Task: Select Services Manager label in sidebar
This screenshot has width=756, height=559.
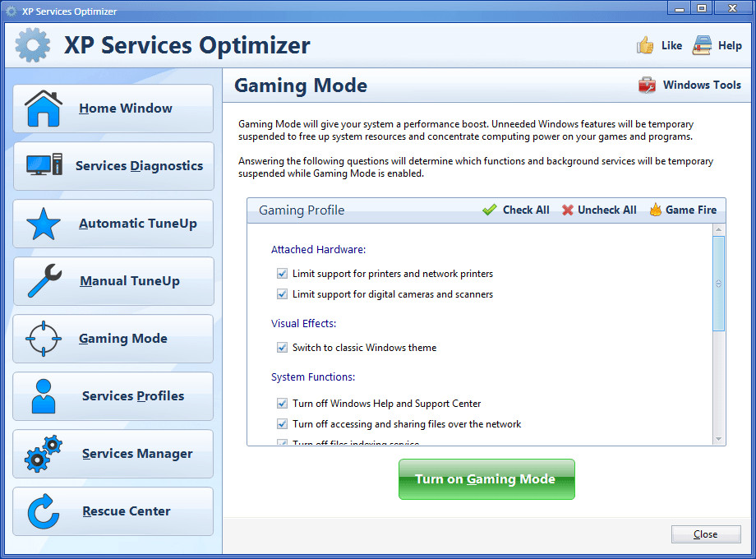Action: tap(137, 454)
